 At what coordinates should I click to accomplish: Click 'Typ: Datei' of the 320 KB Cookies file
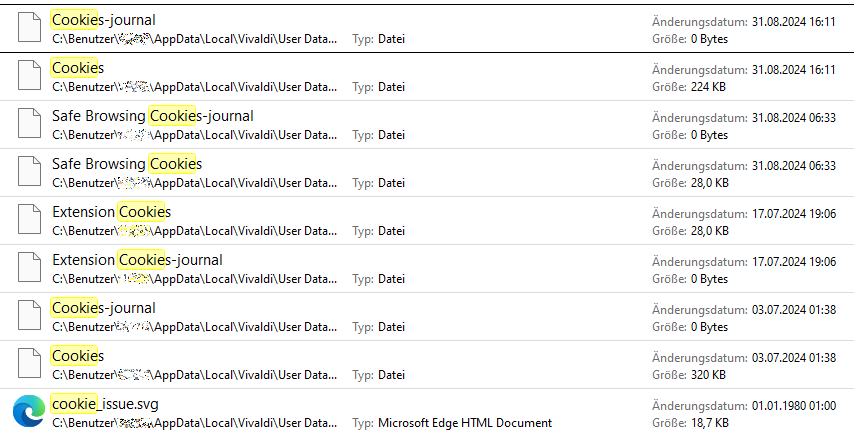[x=379, y=375]
